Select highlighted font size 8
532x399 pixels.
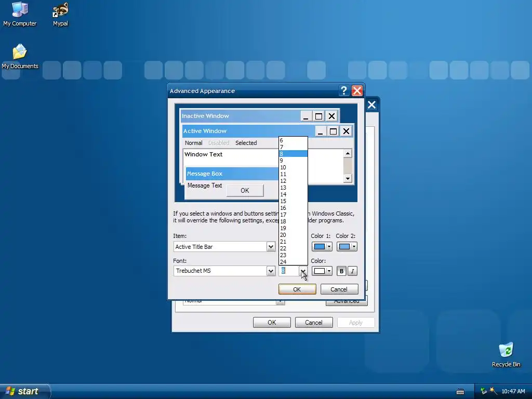293,154
